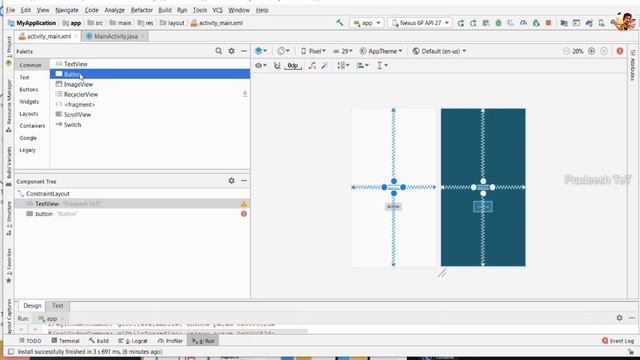Screen dimensions: 640x360
Task: Click tool windows quick access status icon
Action: pos(11,351)
